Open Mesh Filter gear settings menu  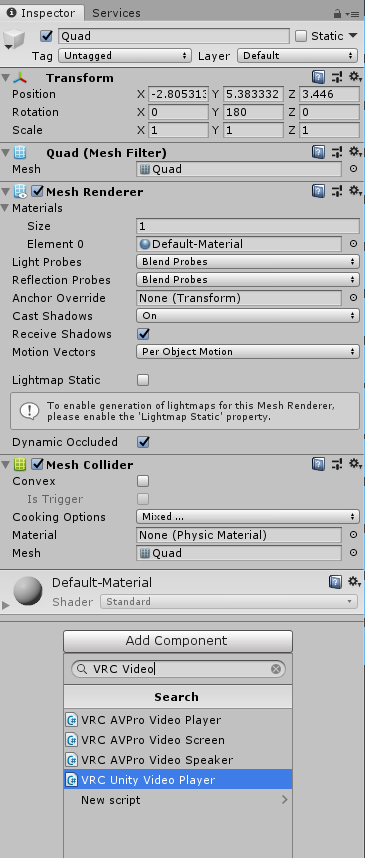(355, 152)
